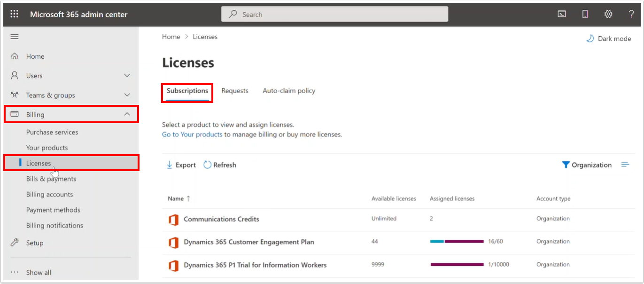644x284 pixels.
Task: Open admin center settings gear
Action: [x=608, y=14]
